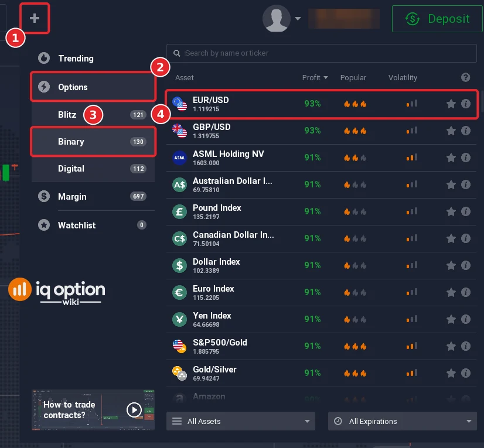
Task: Open the All Assets dropdown
Action: pyautogui.click(x=241, y=421)
